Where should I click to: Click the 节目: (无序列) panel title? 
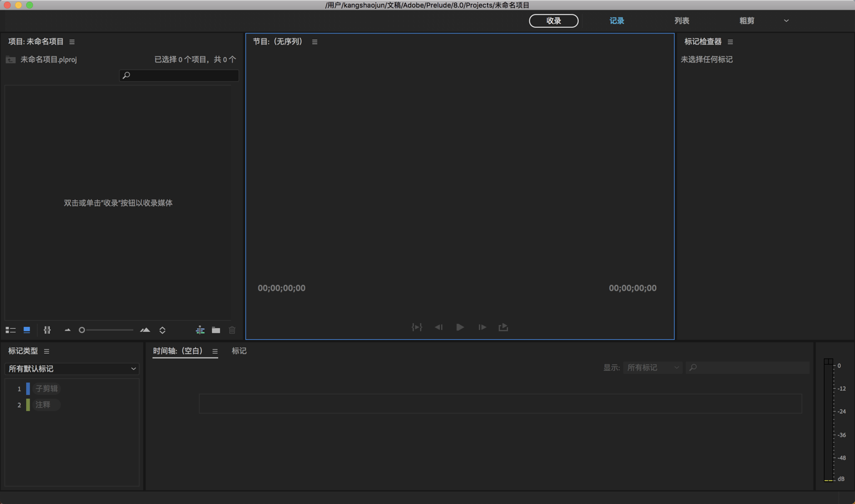click(278, 42)
